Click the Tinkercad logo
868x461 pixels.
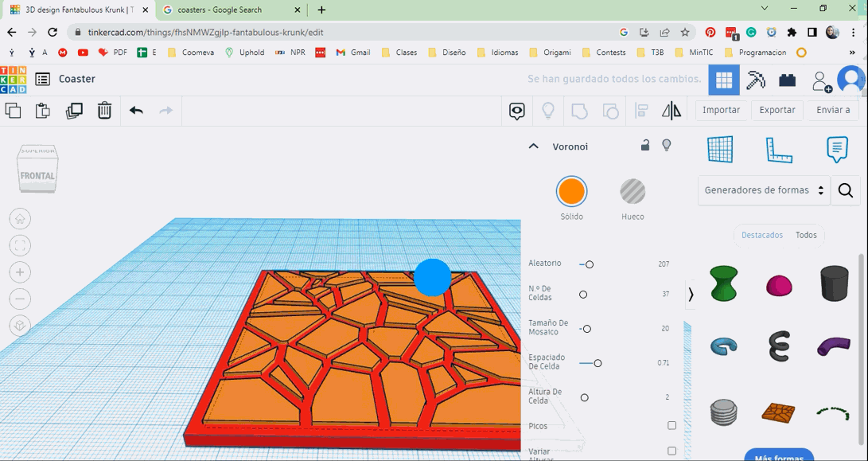(x=14, y=80)
